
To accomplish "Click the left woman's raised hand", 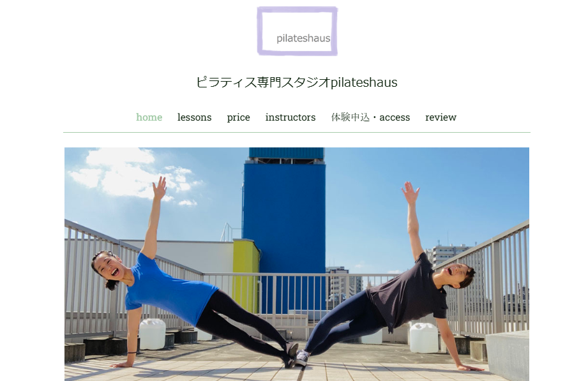I will pyautogui.click(x=160, y=188).
